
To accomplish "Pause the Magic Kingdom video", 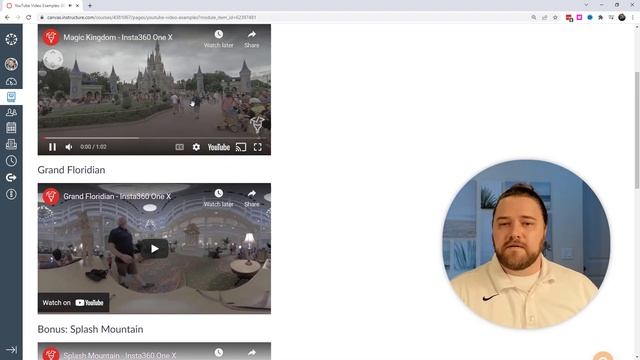I will 52,147.
